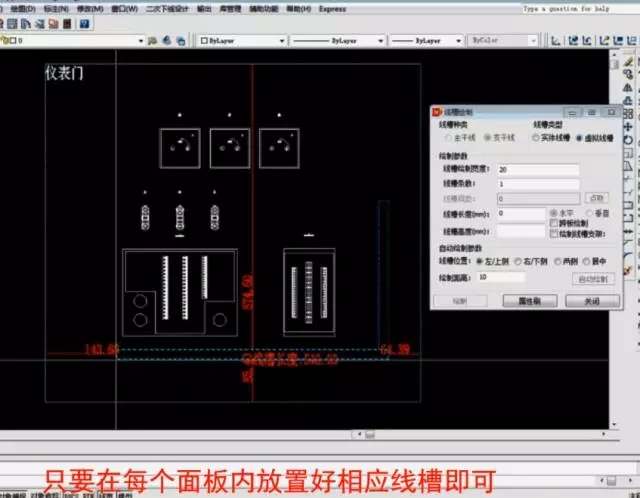The height and width of the screenshot is (498, 640).
Task: Select the Fillet tool
Action: click(628, 257)
